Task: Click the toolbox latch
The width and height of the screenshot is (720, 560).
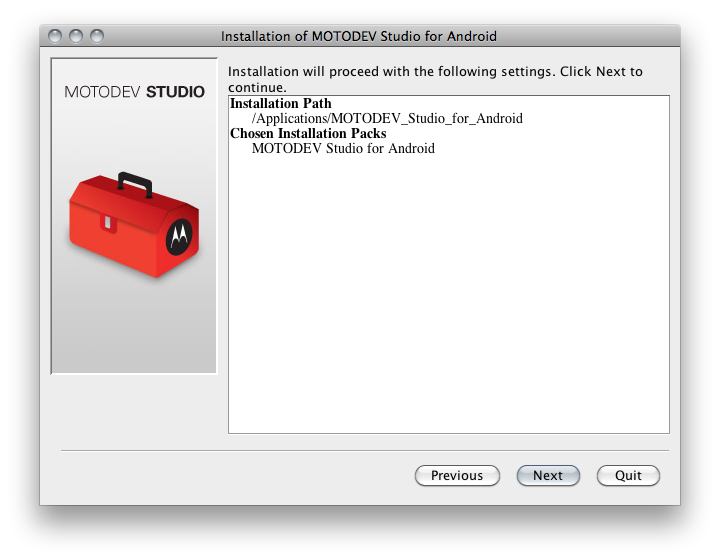Action: (x=108, y=223)
